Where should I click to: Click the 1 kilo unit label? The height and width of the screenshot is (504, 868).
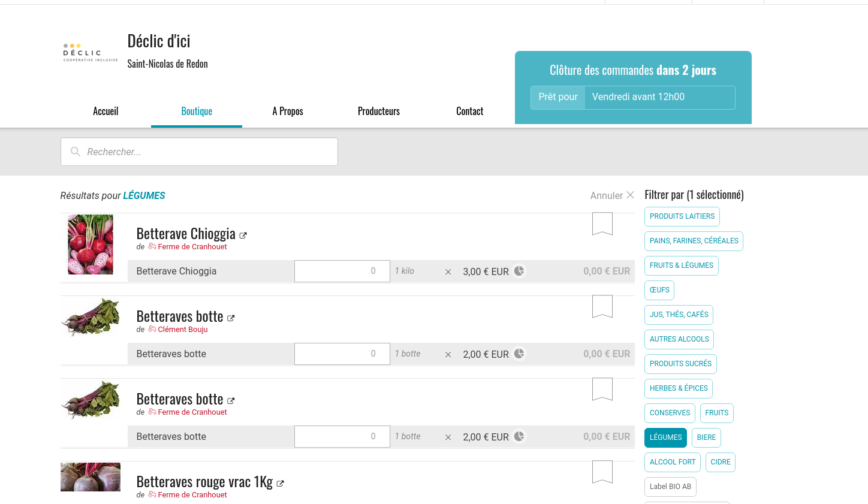[405, 271]
